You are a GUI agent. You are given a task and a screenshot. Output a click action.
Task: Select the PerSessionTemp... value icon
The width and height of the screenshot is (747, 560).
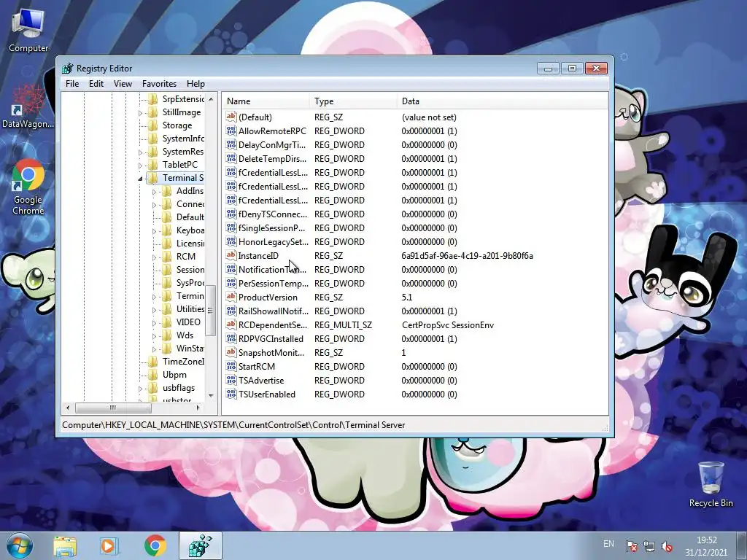[231, 283]
